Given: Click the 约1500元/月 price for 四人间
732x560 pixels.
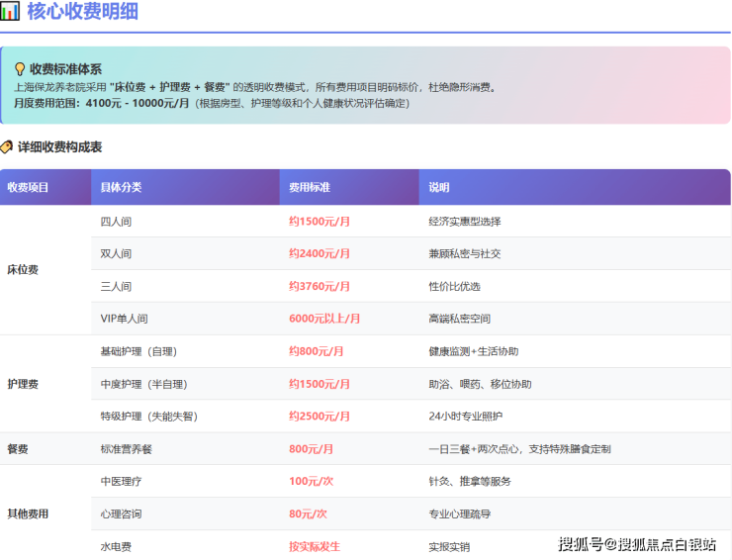Looking at the screenshot, I should pos(319,222).
